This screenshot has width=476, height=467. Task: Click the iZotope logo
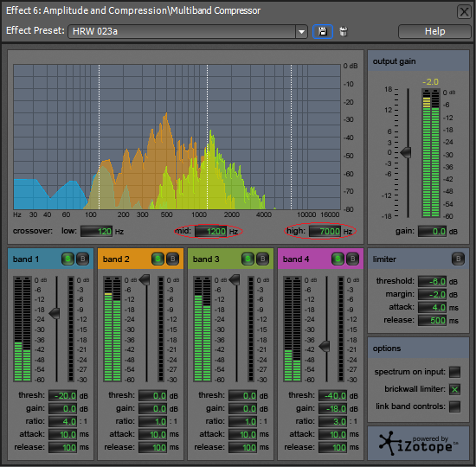click(418, 444)
